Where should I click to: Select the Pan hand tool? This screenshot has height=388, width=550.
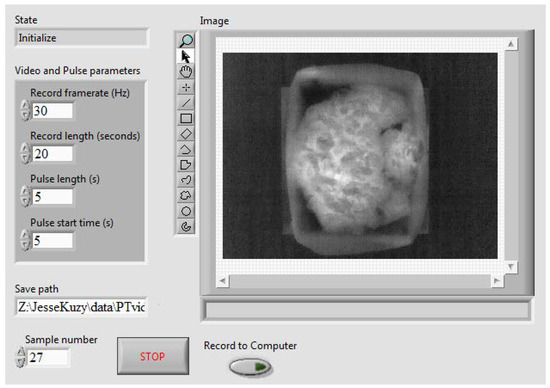[x=186, y=72]
